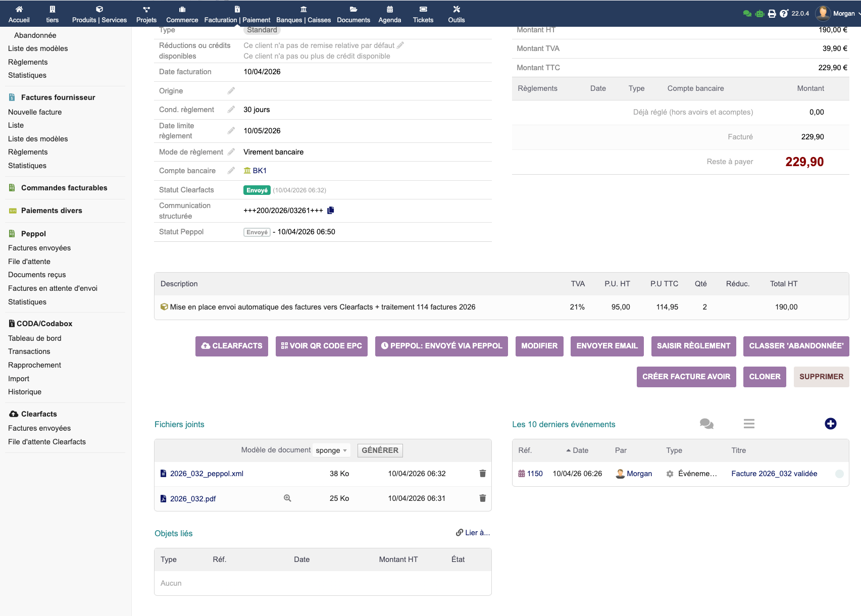Open the Banques | Caisses menu
Screen dimensions: 861x616
303,14
